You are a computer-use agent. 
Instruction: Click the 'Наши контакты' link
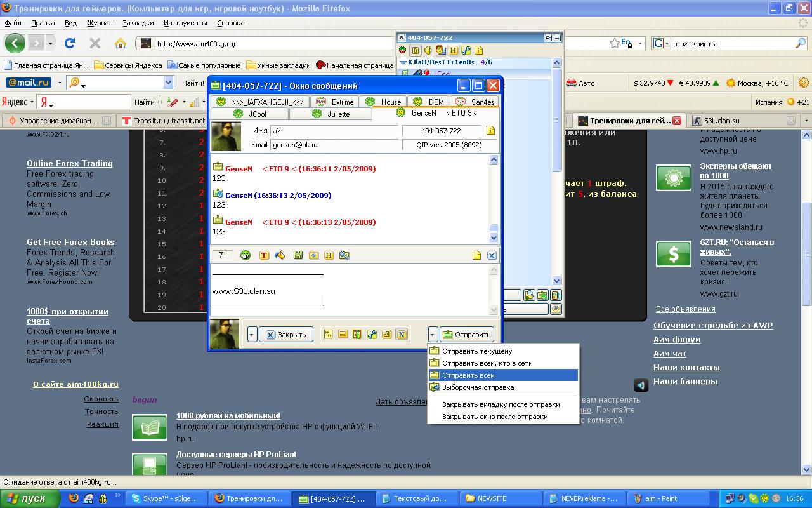coord(686,368)
